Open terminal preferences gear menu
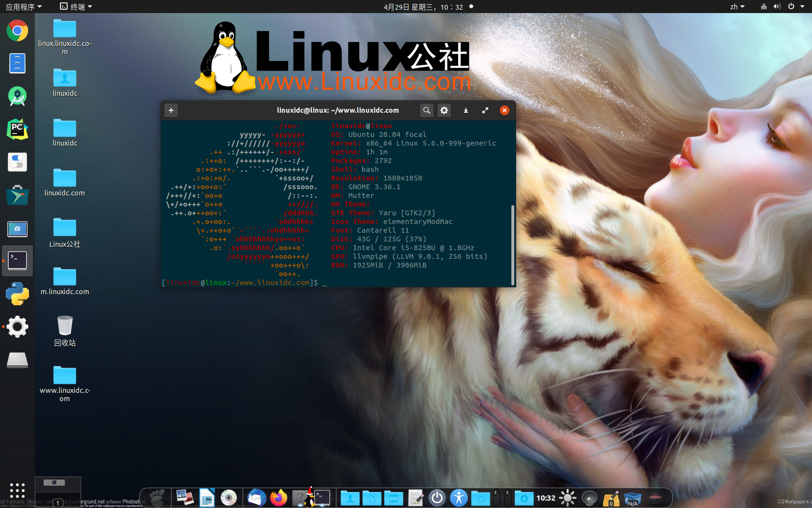The height and width of the screenshot is (508, 812). (444, 110)
